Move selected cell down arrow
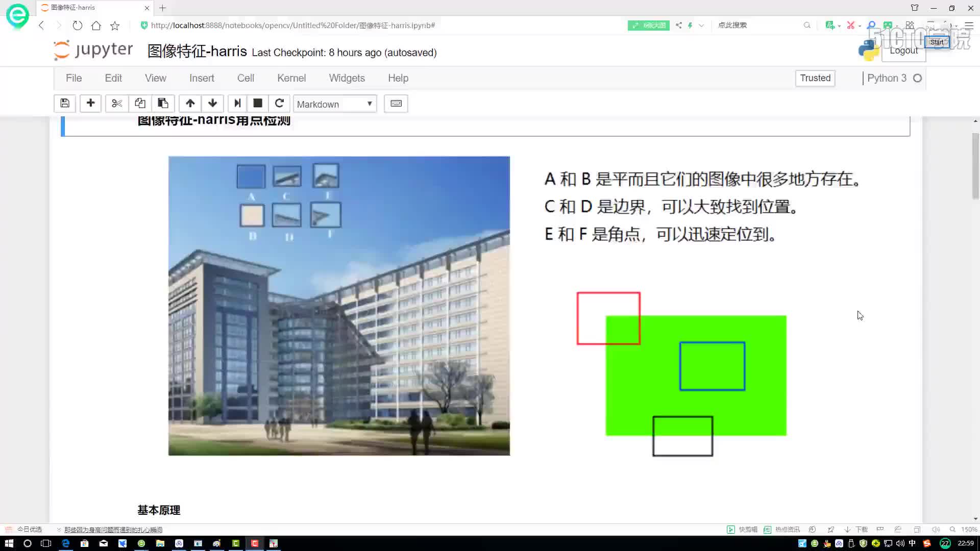The image size is (980, 551). click(213, 104)
